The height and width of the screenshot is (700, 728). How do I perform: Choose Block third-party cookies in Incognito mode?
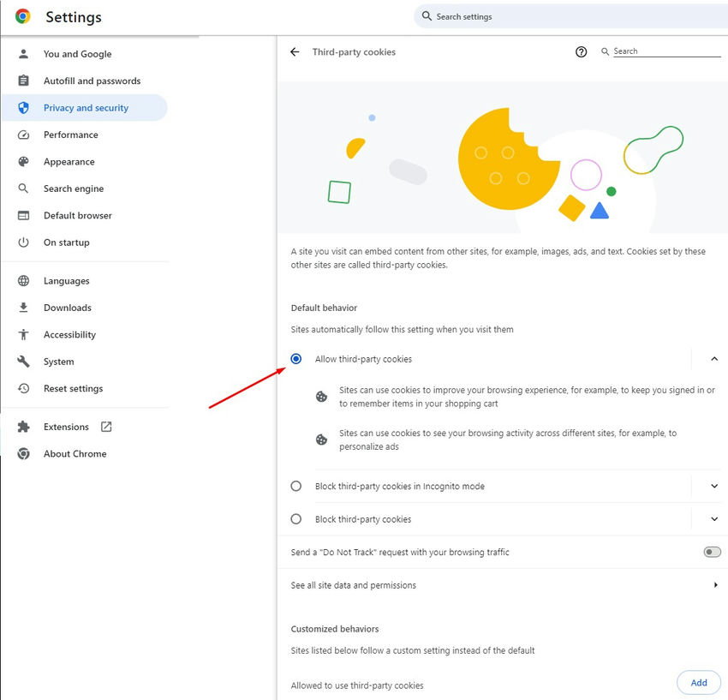(296, 486)
